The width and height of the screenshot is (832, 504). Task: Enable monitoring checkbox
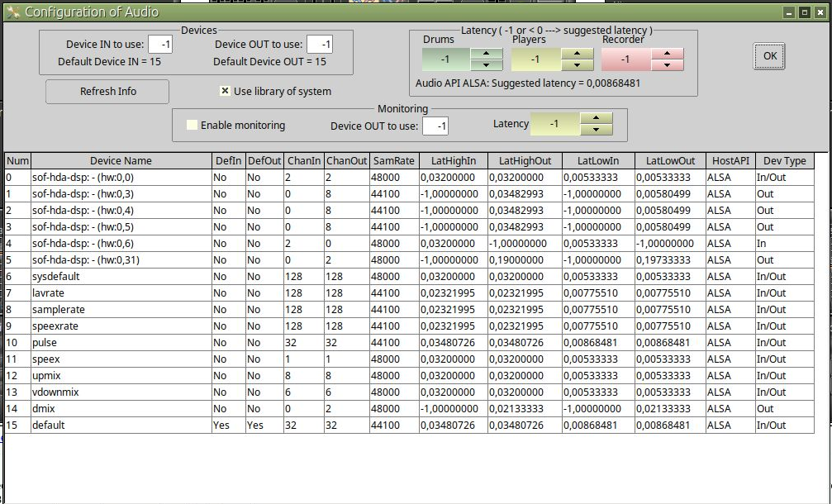(193, 126)
